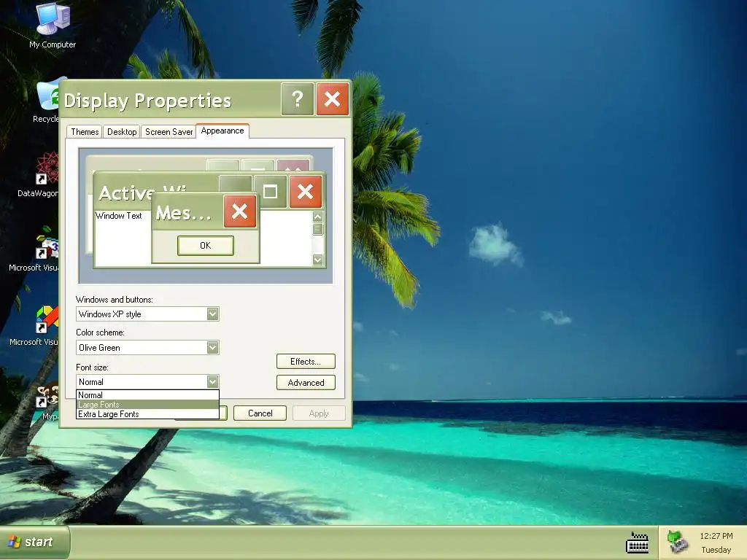Click the 12:27 PM taskbar clock
The image size is (747, 560).
click(x=716, y=536)
